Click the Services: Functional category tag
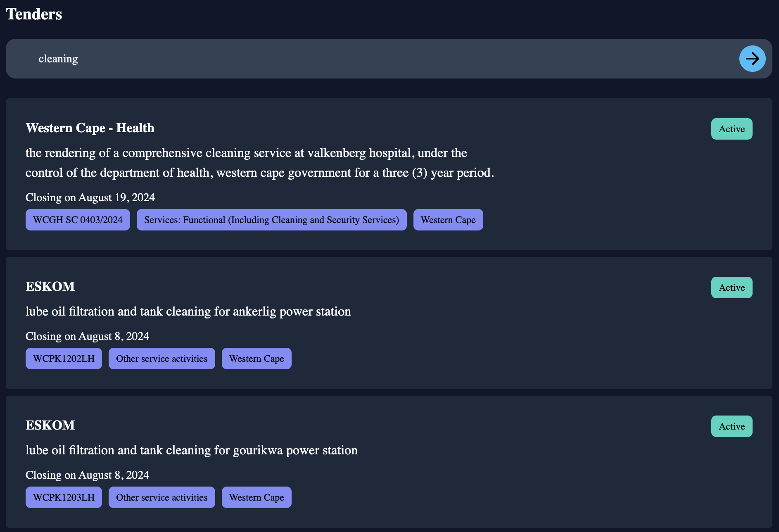Screen dimensions: 779x532 (x=271, y=220)
